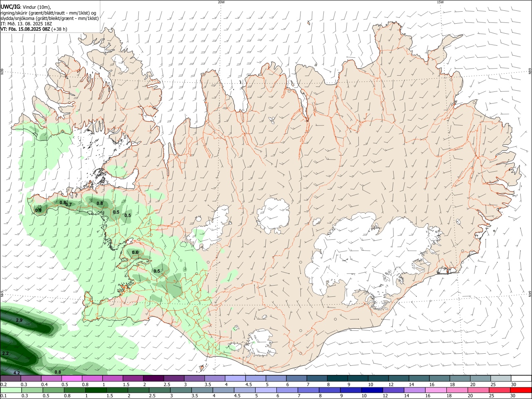The width and height of the screenshot is (532, 399).
Task: Click the "(+38 h)" forecast hour text
Action: point(60,29)
